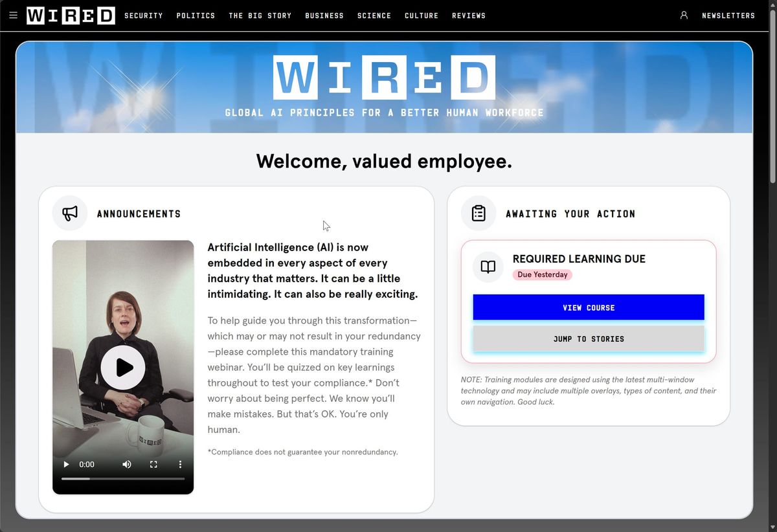The width and height of the screenshot is (777, 532).
Task: Click the 'Announcements' heading text
Action: (x=139, y=214)
